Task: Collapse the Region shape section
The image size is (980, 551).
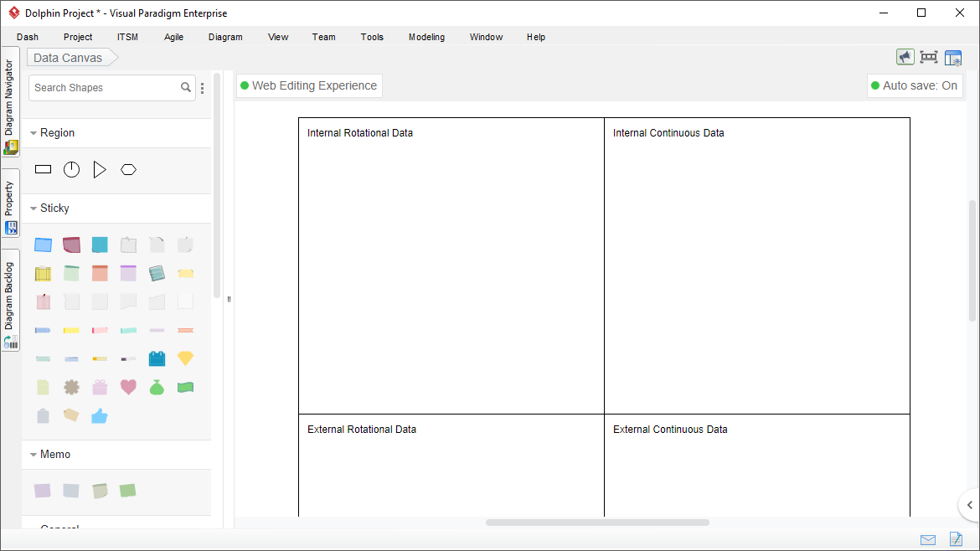Action: 34,133
